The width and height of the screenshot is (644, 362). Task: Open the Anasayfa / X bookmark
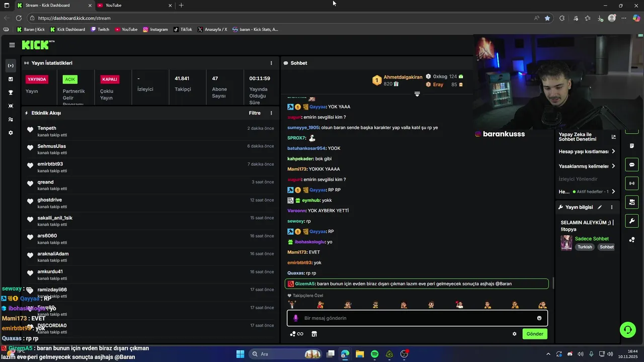click(212, 30)
